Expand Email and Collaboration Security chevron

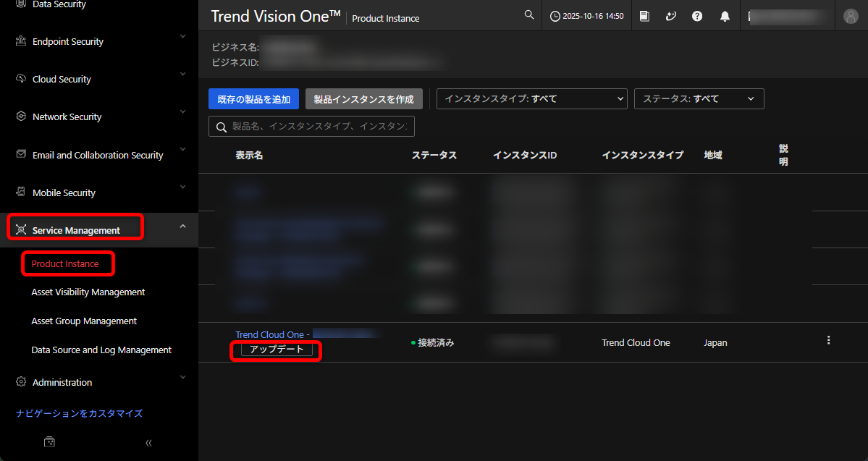[x=182, y=149]
